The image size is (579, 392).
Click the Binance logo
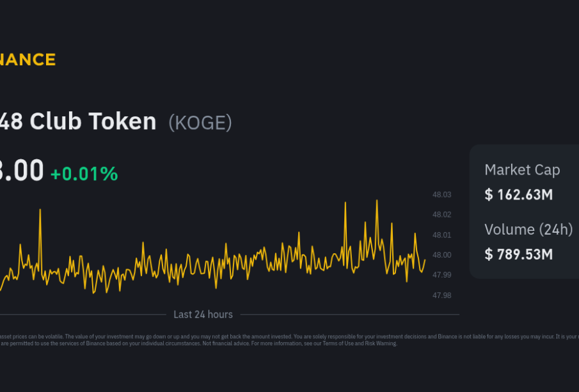click(x=28, y=60)
